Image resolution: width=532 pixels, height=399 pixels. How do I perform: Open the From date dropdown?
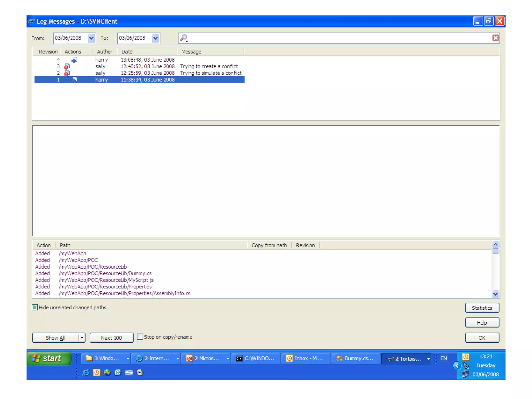[x=91, y=38]
